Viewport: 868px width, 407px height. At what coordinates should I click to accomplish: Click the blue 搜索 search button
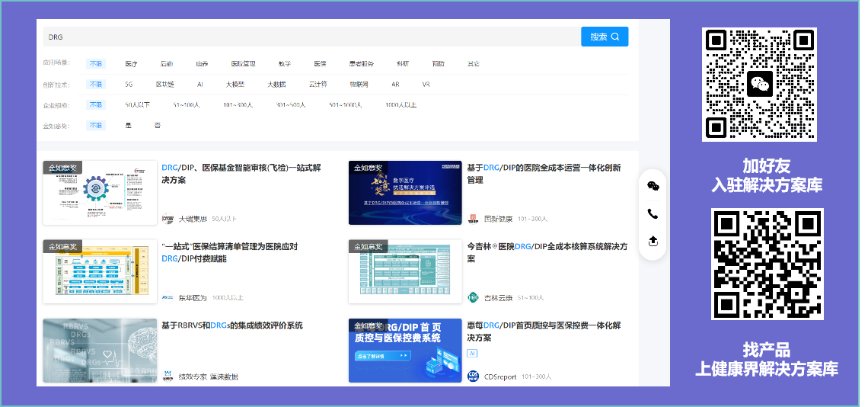(605, 37)
